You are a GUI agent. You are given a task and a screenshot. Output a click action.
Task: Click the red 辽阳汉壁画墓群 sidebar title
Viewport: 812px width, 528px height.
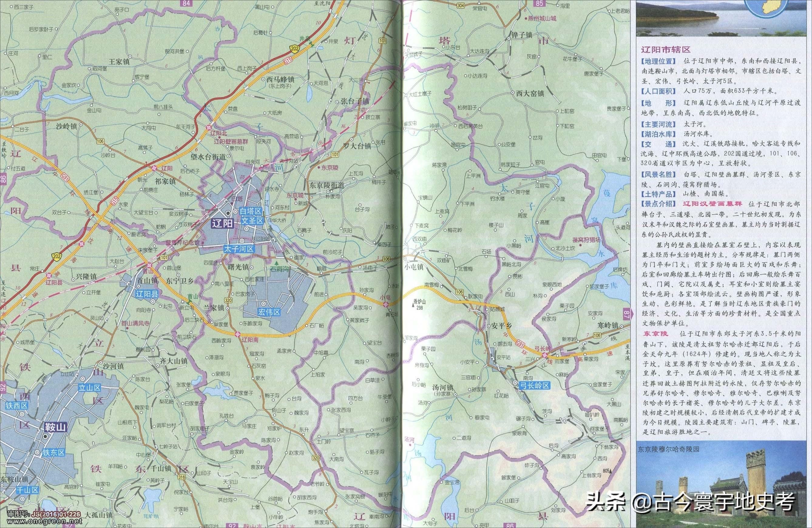[712, 204]
